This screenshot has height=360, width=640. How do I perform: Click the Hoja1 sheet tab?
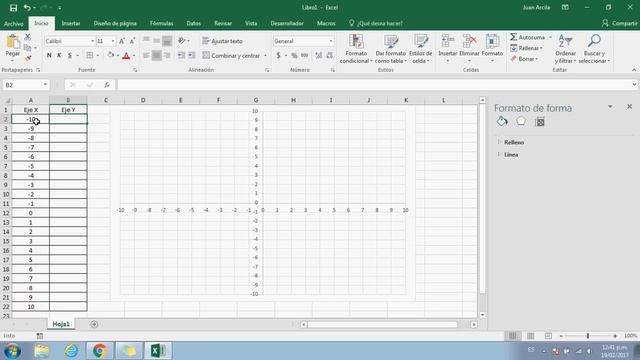pyautogui.click(x=61, y=324)
